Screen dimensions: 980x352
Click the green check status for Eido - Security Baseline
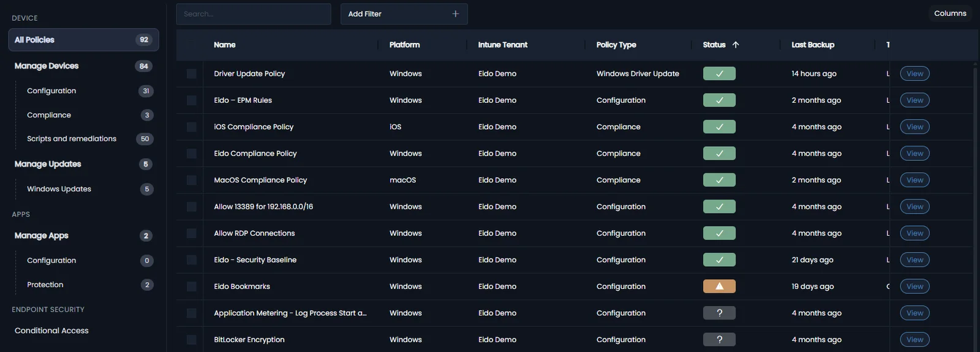coord(719,260)
